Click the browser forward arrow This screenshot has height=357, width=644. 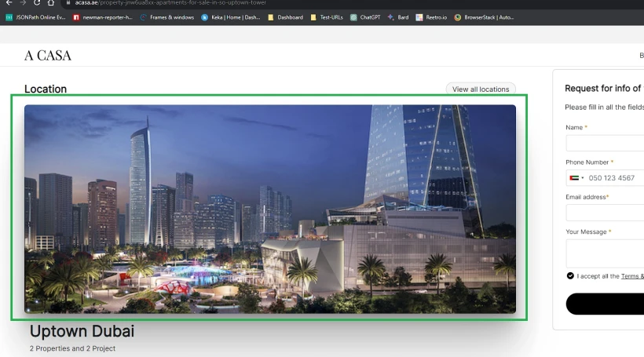pos(22,3)
